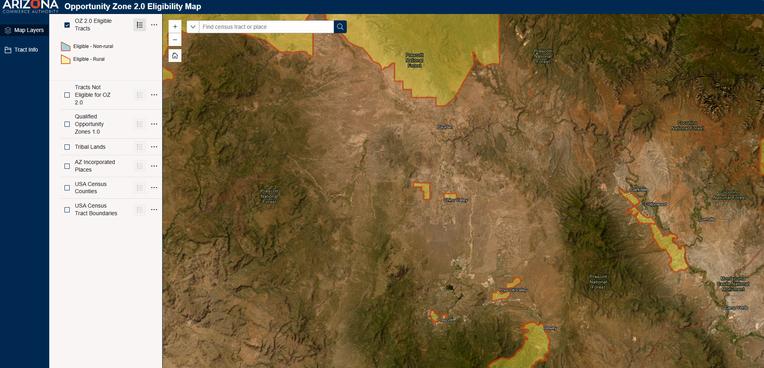Click the Eligible - Rural legend swatch
The image size is (764, 368).
[66, 59]
